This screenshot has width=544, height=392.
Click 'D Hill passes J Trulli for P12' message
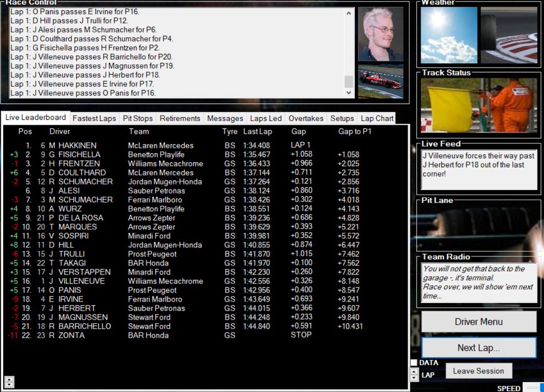(69, 20)
